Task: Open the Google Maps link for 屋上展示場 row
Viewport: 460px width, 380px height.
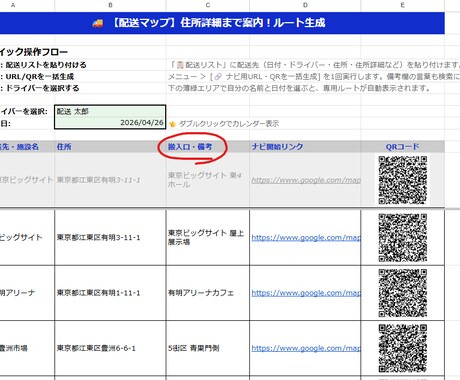Action: tap(306, 238)
